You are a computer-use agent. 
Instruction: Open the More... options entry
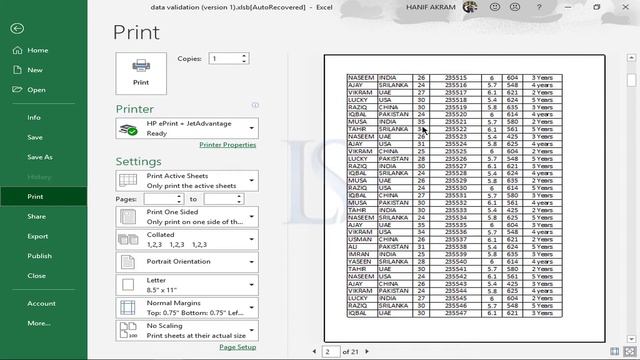click(x=39, y=323)
